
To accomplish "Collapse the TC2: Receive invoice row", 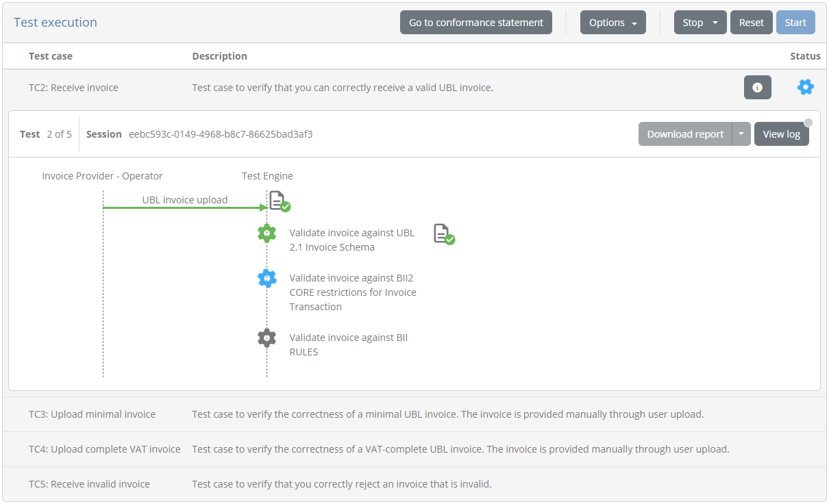I will coord(73,88).
